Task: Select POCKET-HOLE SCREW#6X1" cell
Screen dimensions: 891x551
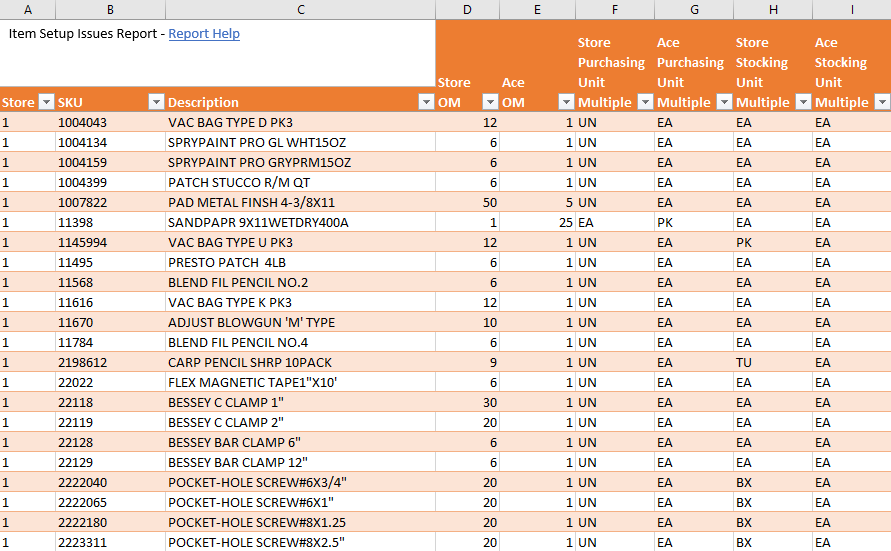Action: (x=301, y=502)
